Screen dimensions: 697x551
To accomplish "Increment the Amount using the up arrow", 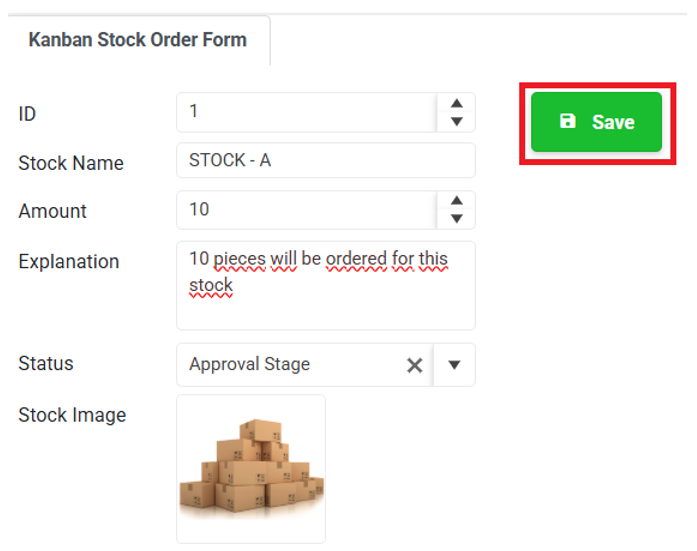I will tap(457, 201).
